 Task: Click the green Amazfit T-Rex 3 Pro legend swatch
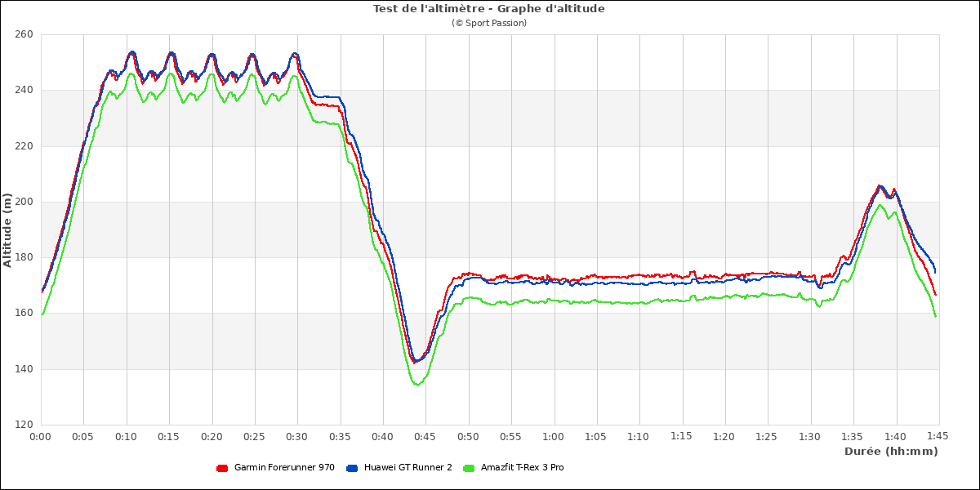point(469,468)
